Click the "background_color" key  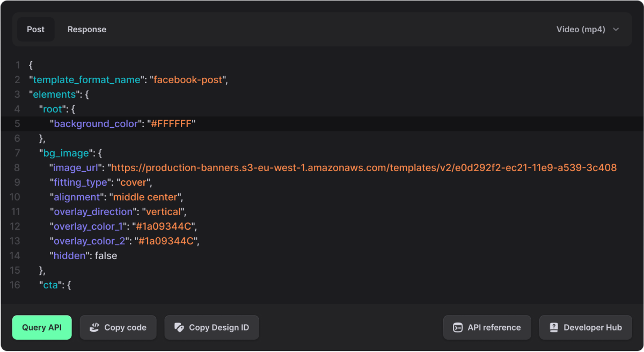tap(96, 124)
